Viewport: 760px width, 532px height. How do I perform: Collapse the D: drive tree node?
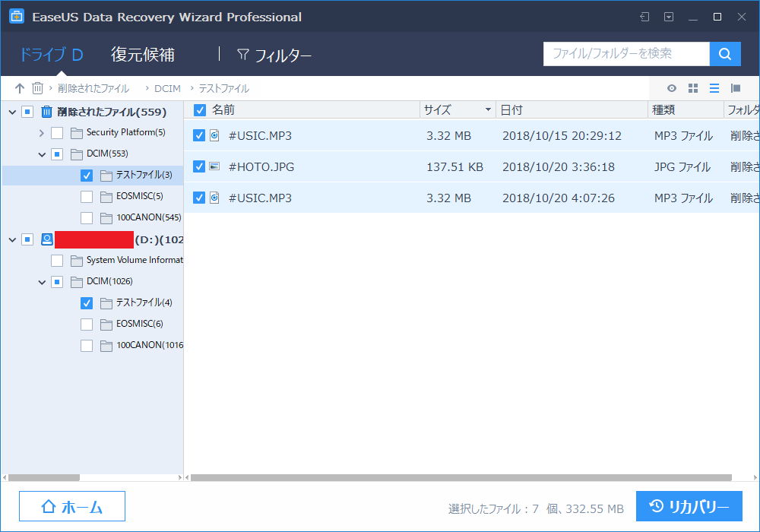13,239
